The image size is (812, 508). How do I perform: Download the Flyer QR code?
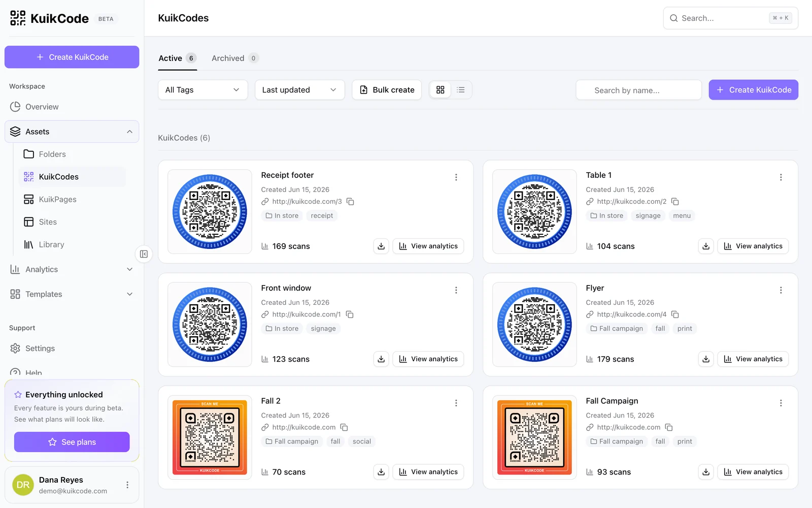[x=706, y=359]
